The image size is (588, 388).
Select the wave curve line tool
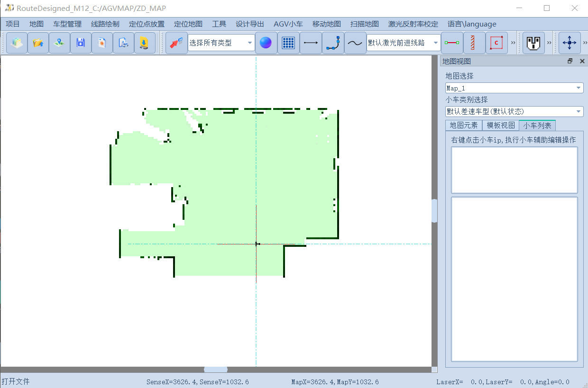click(x=355, y=43)
